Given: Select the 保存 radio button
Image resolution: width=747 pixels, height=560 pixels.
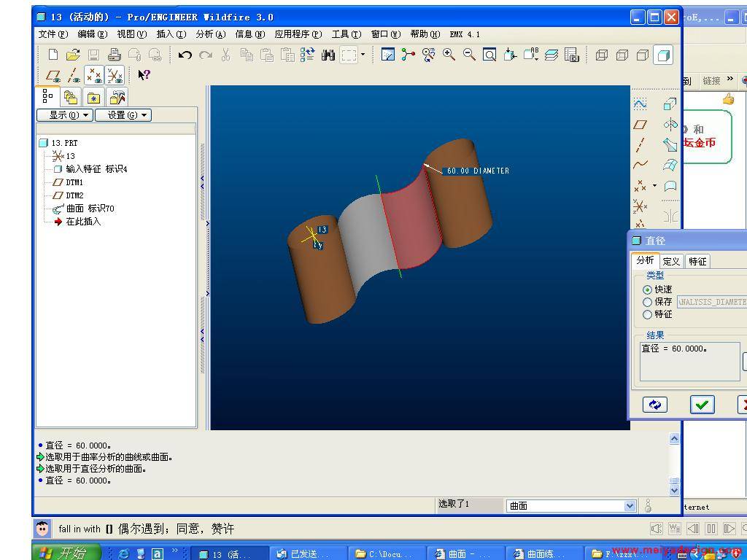Looking at the screenshot, I should pyautogui.click(x=647, y=302).
